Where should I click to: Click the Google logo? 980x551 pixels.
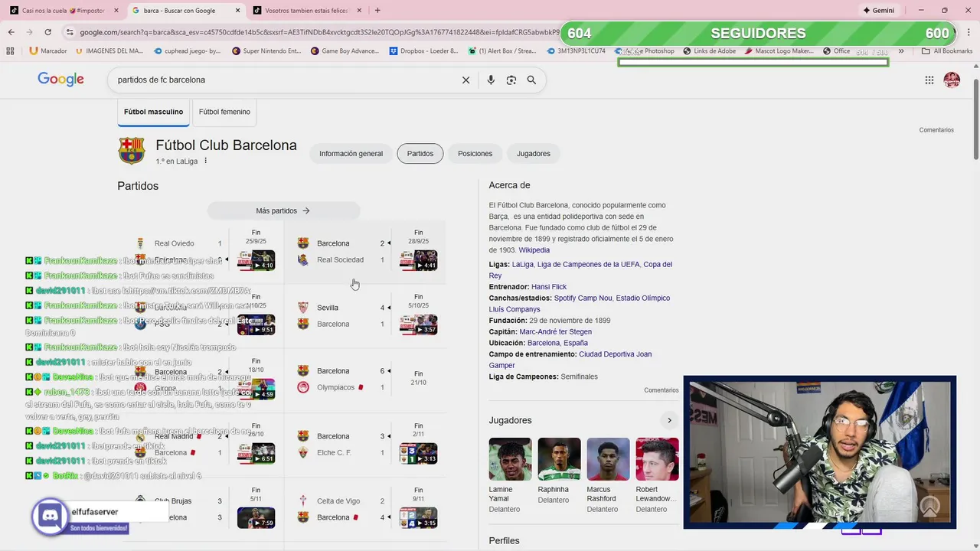60,80
